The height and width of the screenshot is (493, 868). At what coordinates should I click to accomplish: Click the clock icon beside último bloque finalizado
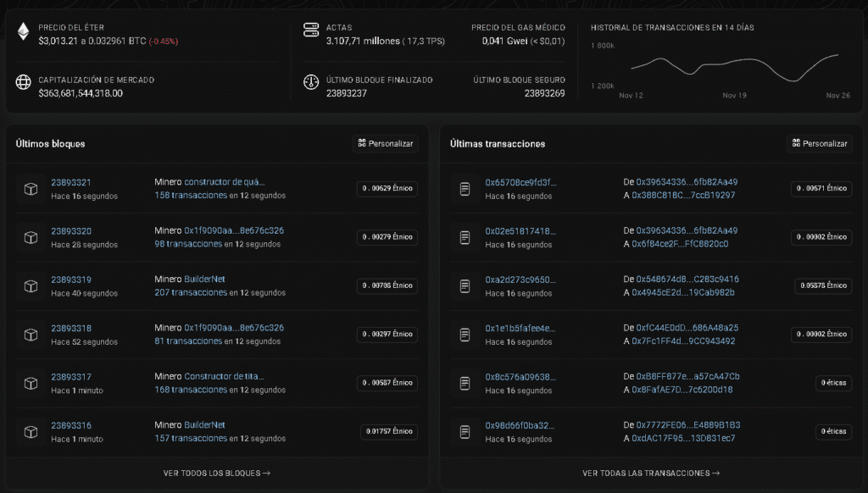pyautogui.click(x=311, y=82)
